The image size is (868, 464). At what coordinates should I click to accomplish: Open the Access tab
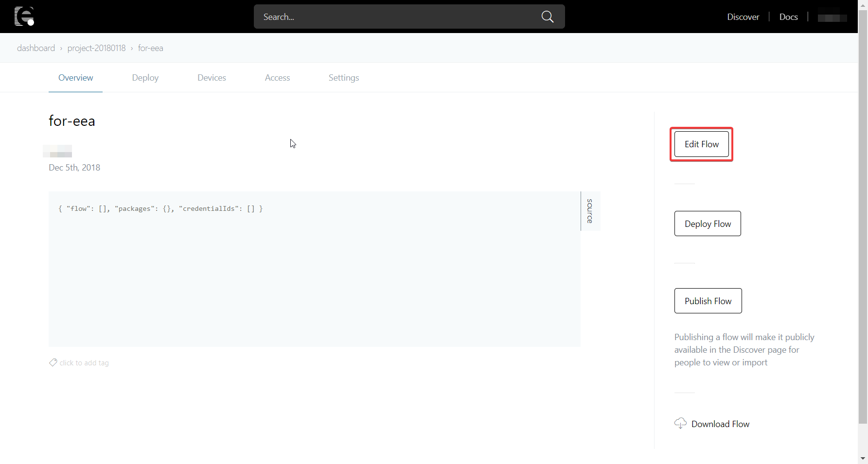click(277, 78)
